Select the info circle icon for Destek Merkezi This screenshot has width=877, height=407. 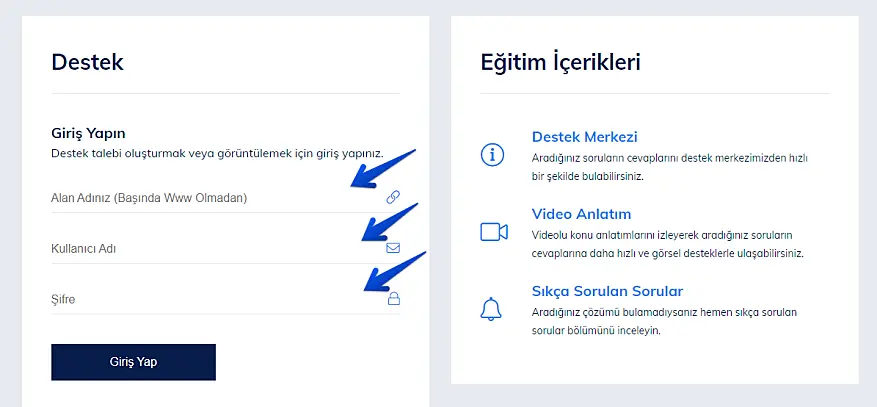coord(493,155)
